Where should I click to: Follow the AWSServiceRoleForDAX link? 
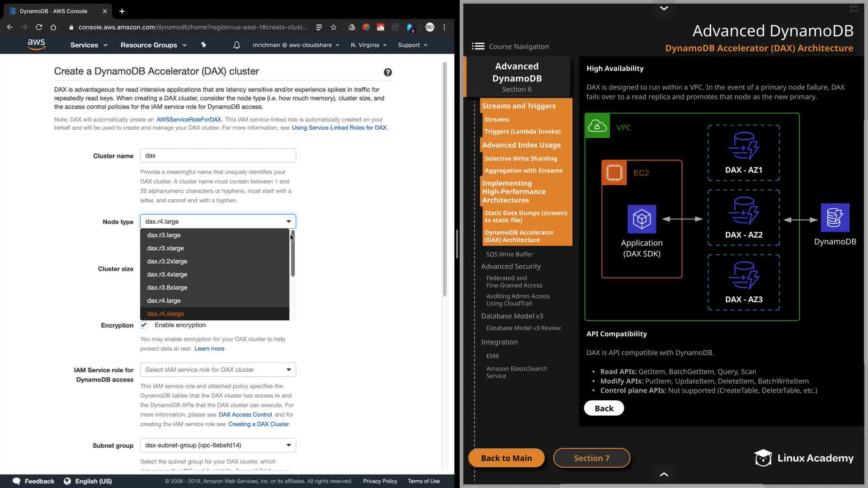(x=189, y=120)
